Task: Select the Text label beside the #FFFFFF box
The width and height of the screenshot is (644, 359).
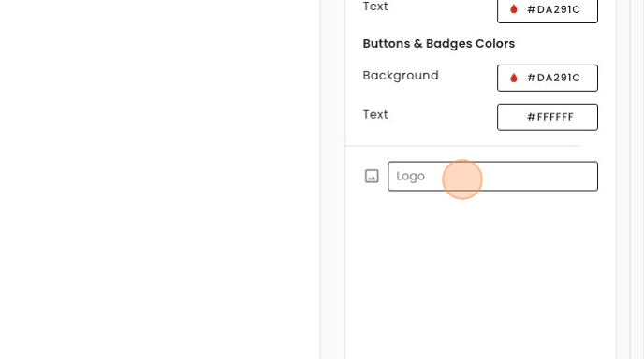Action: [375, 114]
